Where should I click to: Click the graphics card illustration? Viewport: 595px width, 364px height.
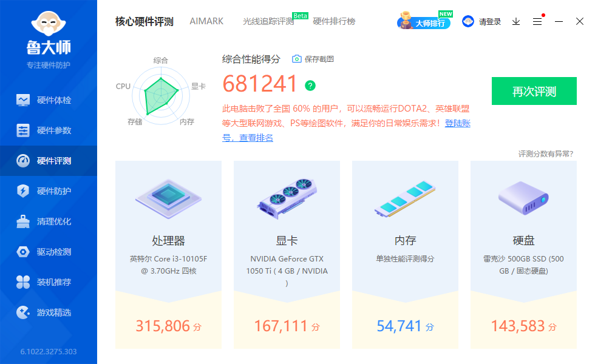(x=287, y=199)
